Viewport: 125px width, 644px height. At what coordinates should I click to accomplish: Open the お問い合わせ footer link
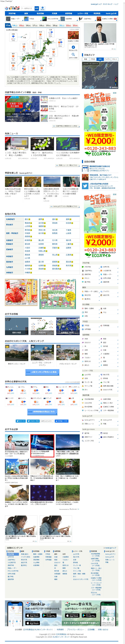pos(103,629)
